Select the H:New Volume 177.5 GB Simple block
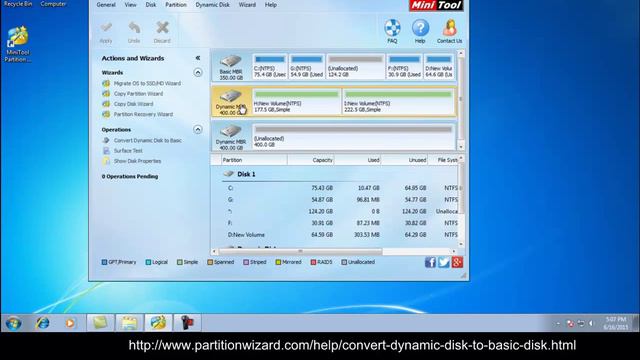Viewport: 640px width, 360px height. [296, 102]
